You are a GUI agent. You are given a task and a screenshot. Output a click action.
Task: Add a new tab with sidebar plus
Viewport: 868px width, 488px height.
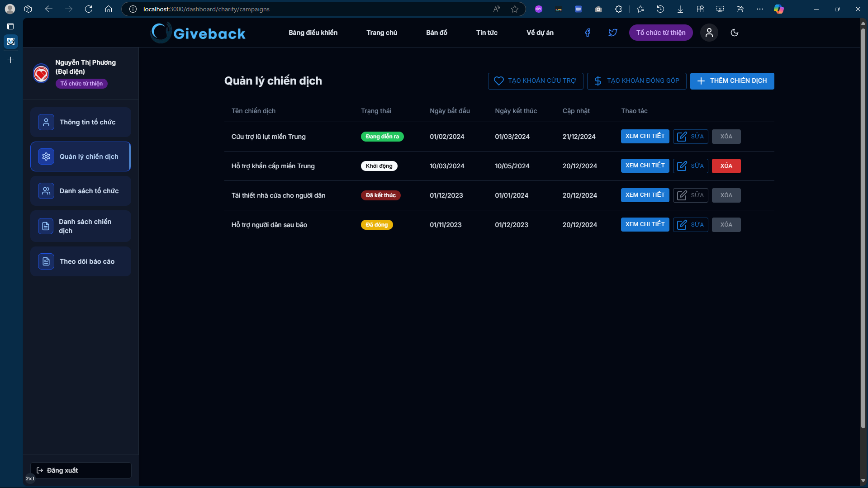click(10, 60)
